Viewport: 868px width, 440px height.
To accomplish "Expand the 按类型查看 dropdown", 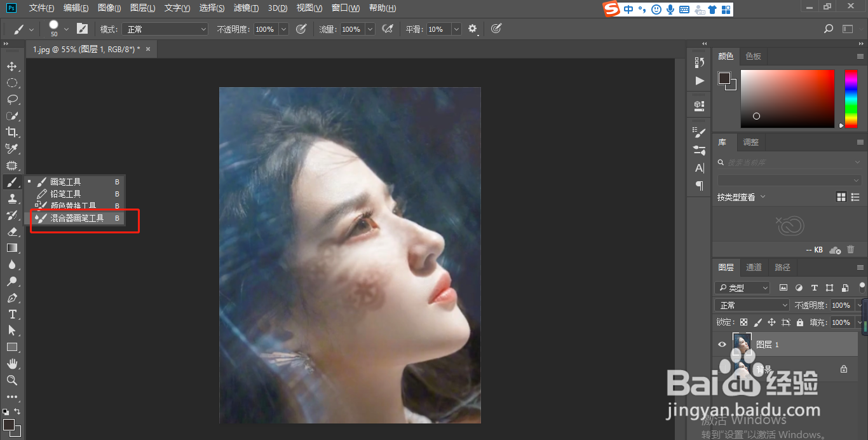I will coord(742,197).
